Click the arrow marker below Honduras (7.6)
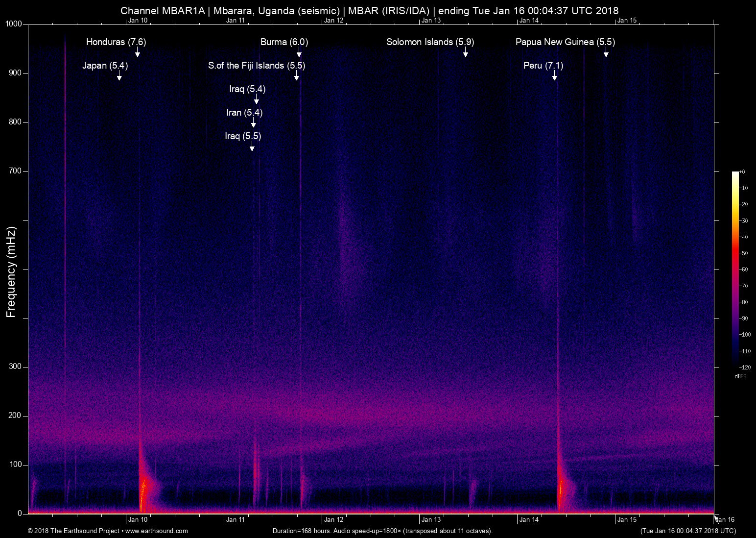The image size is (756, 538). tap(138, 53)
